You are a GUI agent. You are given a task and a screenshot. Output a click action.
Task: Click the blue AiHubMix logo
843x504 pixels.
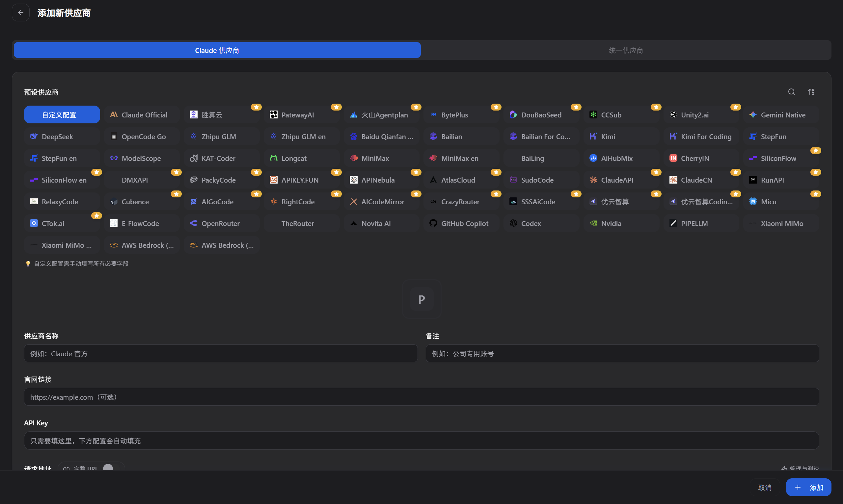[x=593, y=158]
